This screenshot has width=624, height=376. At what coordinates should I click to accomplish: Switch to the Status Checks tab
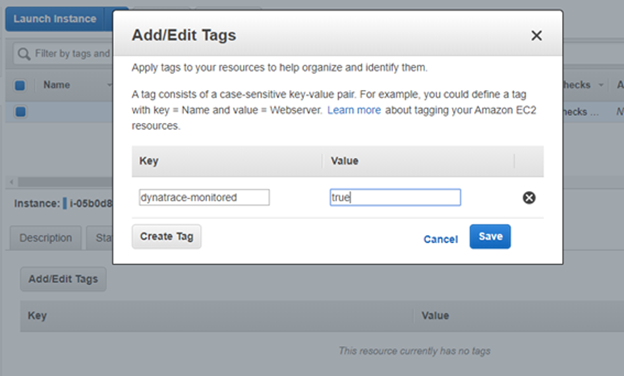[x=100, y=238]
